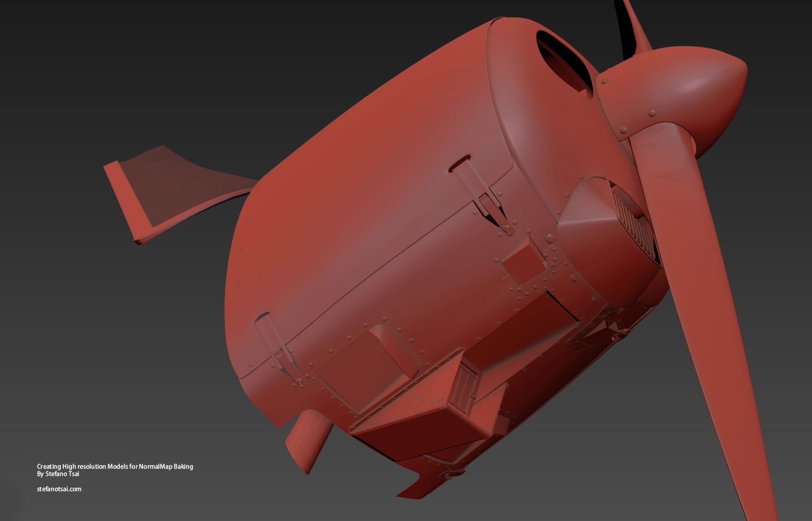Image resolution: width=812 pixels, height=521 pixels.
Task: Click the stefanotsai.com website text
Action: pos(59,489)
